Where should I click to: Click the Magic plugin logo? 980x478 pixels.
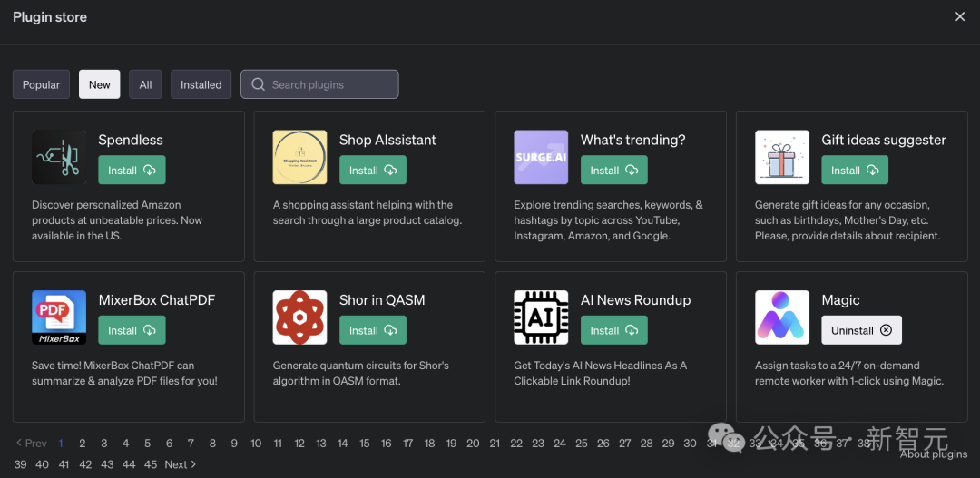(782, 317)
